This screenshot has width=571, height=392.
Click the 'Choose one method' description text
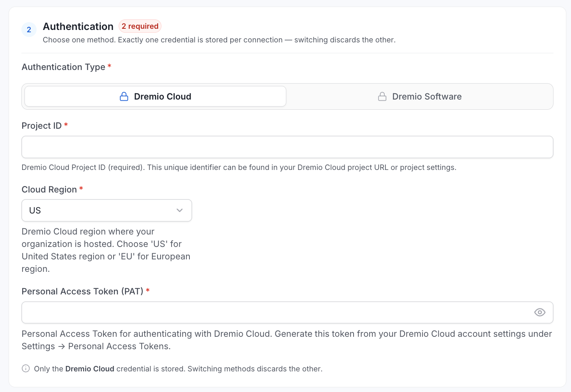tap(219, 40)
